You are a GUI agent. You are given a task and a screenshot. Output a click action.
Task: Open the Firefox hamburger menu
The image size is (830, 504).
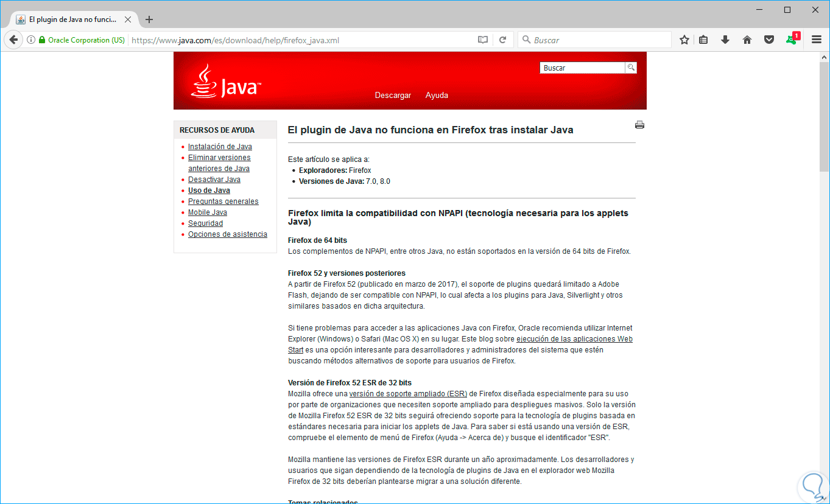817,40
